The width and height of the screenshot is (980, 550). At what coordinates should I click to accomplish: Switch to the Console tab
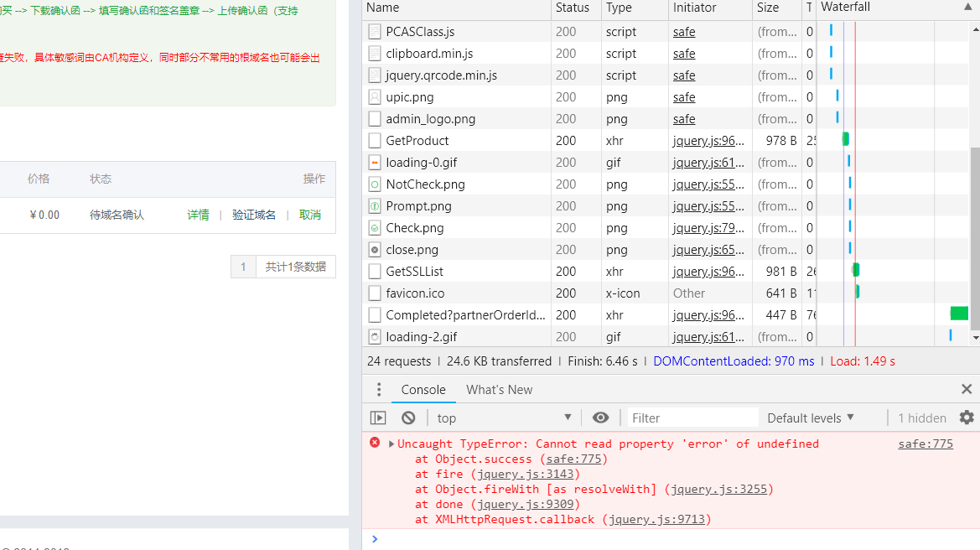pyautogui.click(x=423, y=389)
